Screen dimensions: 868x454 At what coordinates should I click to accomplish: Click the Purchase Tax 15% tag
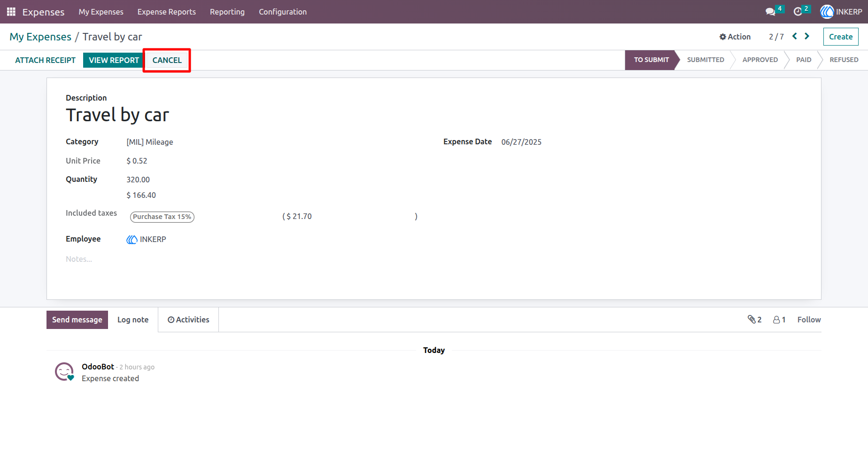pyautogui.click(x=162, y=217)
